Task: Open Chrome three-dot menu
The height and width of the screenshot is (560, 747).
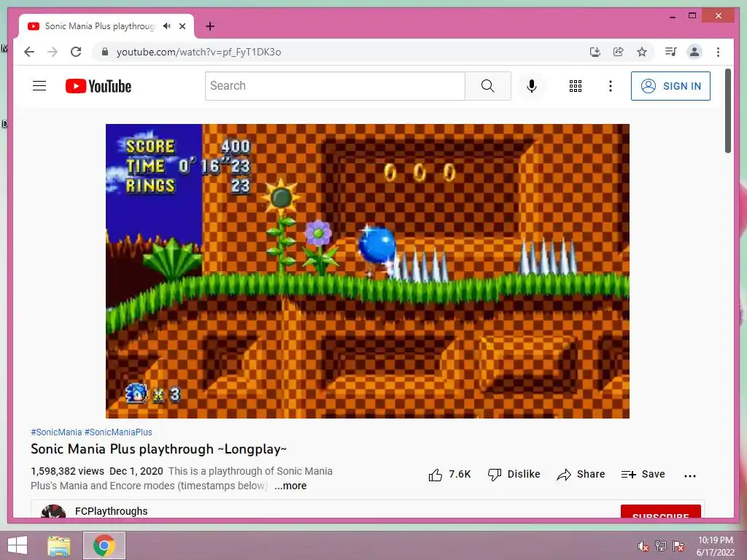Action: pos(718,52)
